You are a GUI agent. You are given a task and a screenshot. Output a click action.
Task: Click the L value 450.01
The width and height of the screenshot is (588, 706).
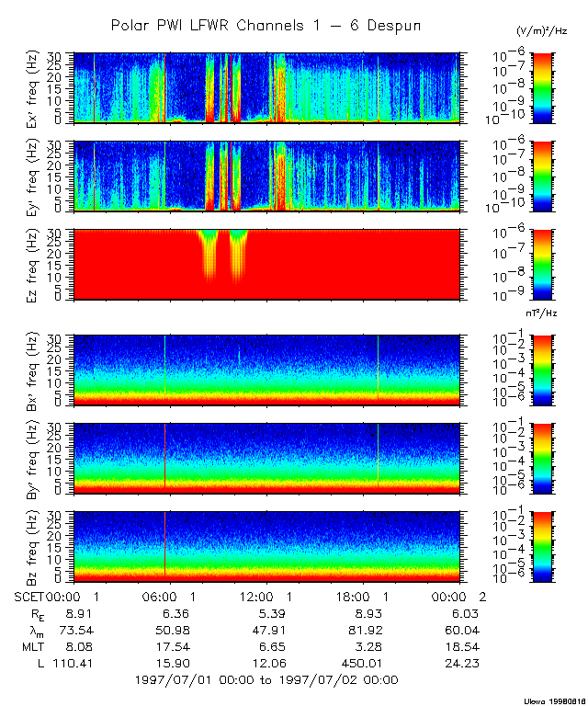[363, 662]
